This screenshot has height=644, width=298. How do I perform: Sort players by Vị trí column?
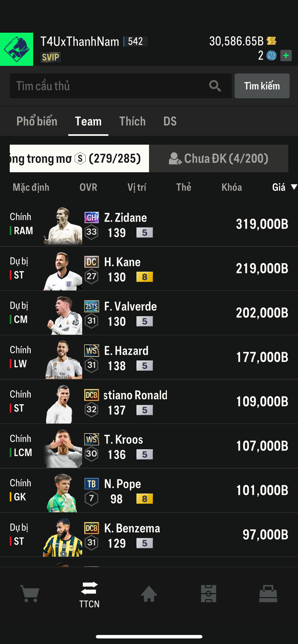[x=137, y=187]
